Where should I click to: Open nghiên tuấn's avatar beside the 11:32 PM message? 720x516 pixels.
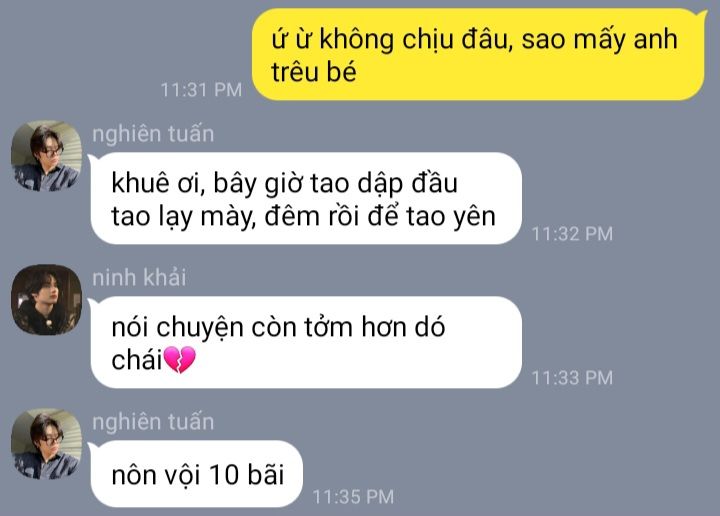(x=46, y=156)
